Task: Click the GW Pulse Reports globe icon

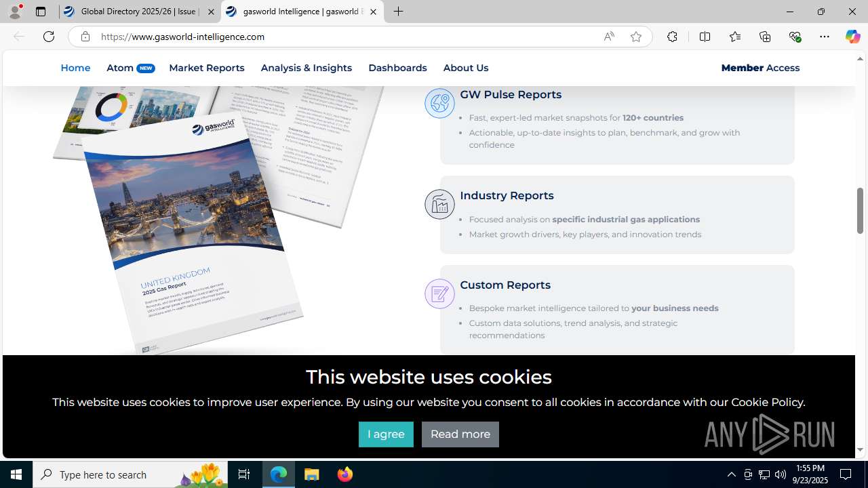Action: (439, 103)
